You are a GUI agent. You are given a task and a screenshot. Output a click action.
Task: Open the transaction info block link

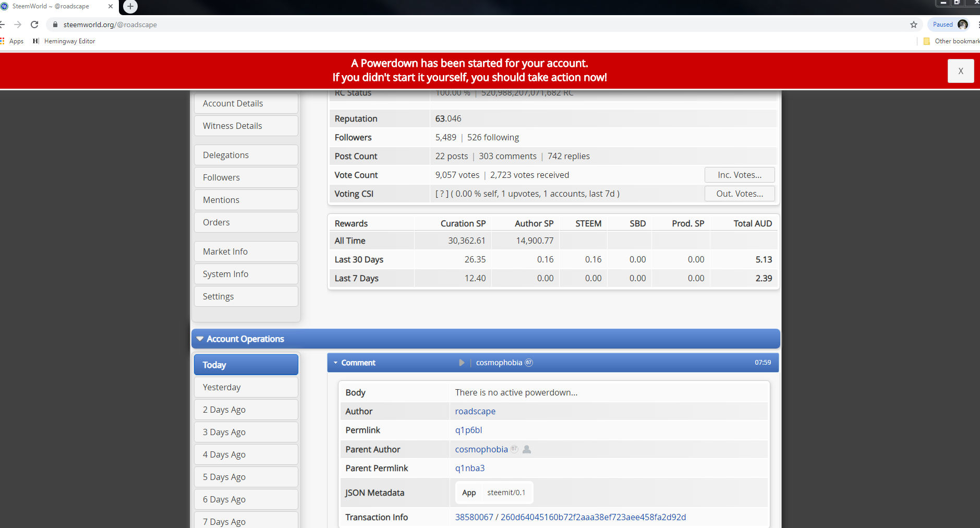tap(474, 517)
